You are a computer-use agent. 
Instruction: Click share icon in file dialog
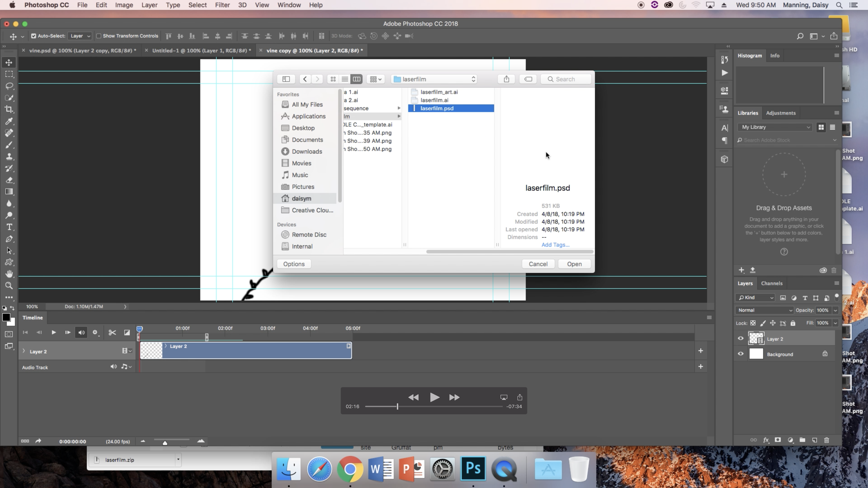(x=506, y=79)
